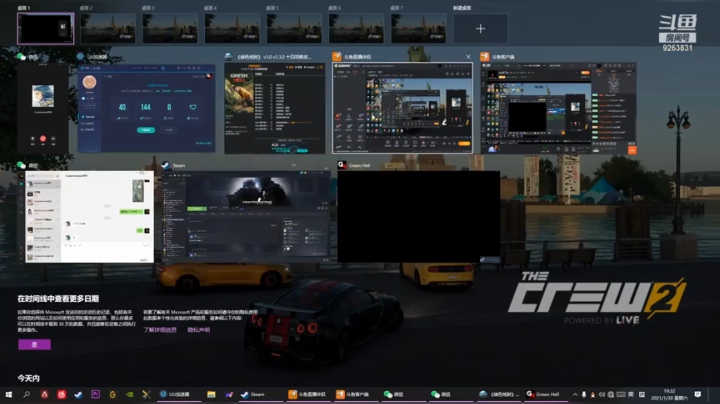Screen dimensions: 720x404
Task: Open the 斗鱼直播伴侣 window preview
Action: pos(402,108)
